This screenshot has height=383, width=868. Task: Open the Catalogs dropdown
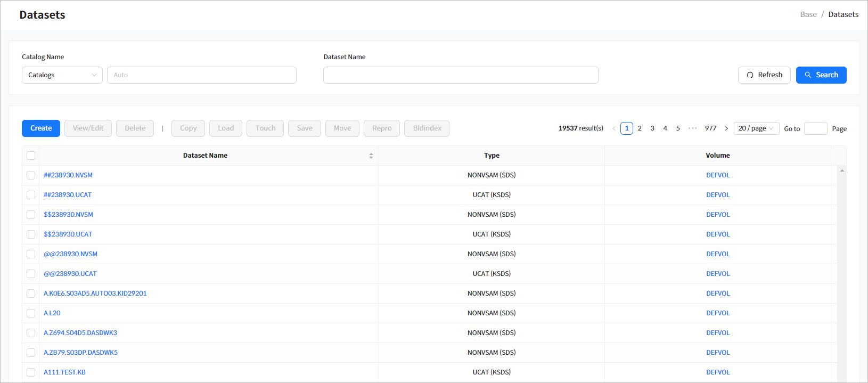click(x=62, y=75)
